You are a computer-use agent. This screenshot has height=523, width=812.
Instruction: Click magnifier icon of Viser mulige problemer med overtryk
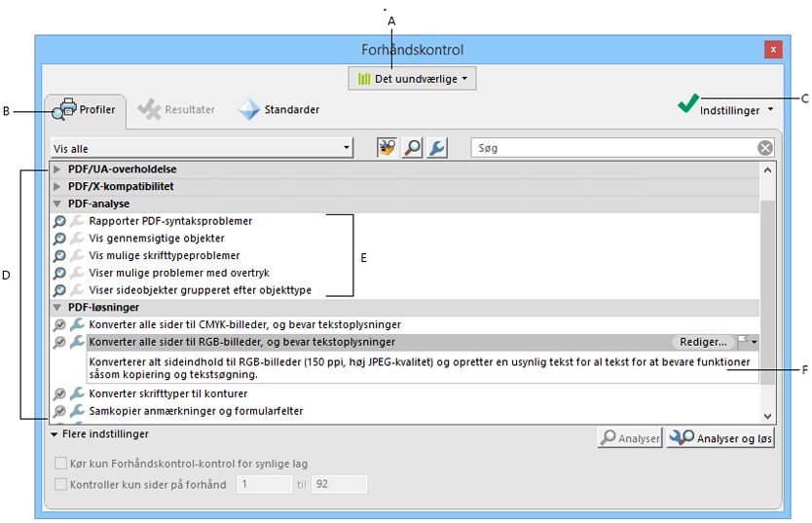click(x=59, y=274)
